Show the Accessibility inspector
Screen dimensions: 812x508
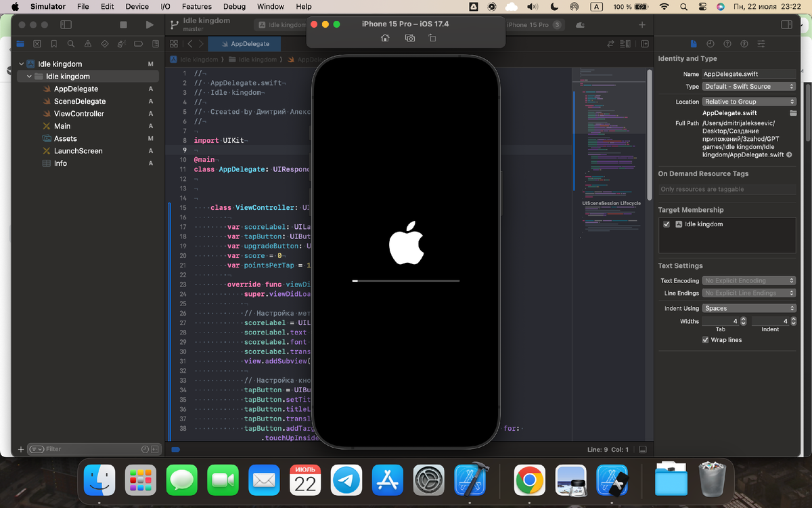[x=744, y=44]
